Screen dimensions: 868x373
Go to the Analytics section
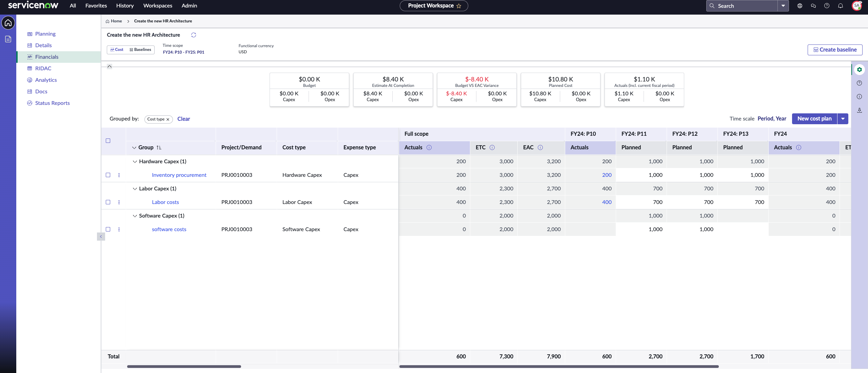[46, 80]
